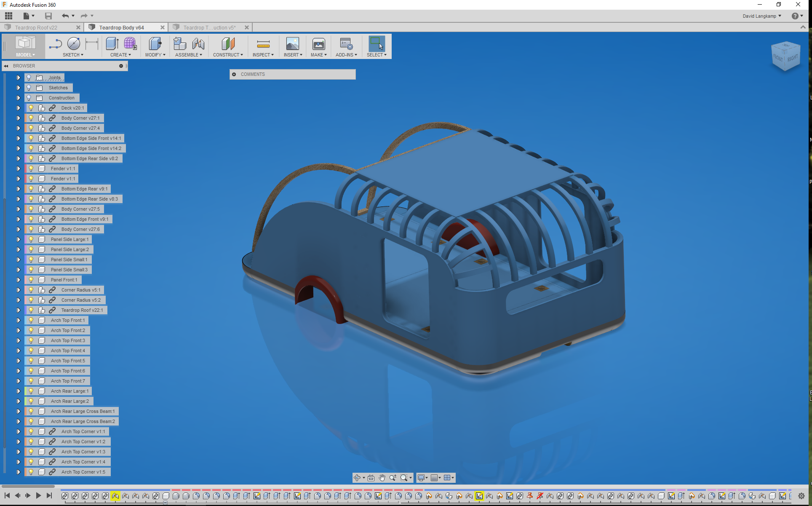Activate the Pan tool in navigation bar
The image size is (812, 506).
pyautogui.click(x=382, y=477)
